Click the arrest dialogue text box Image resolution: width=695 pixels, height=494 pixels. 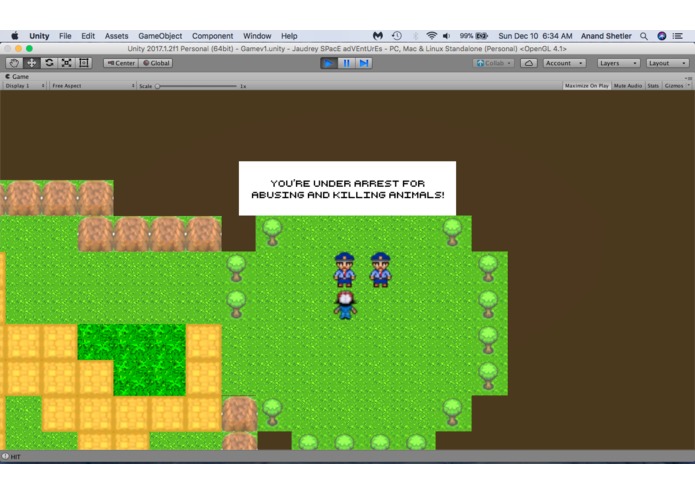[347, 188]
